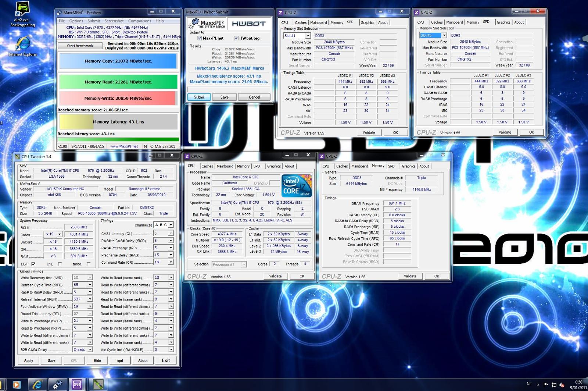Toggle the HWbot.org submit checkbox

point(236,38)
